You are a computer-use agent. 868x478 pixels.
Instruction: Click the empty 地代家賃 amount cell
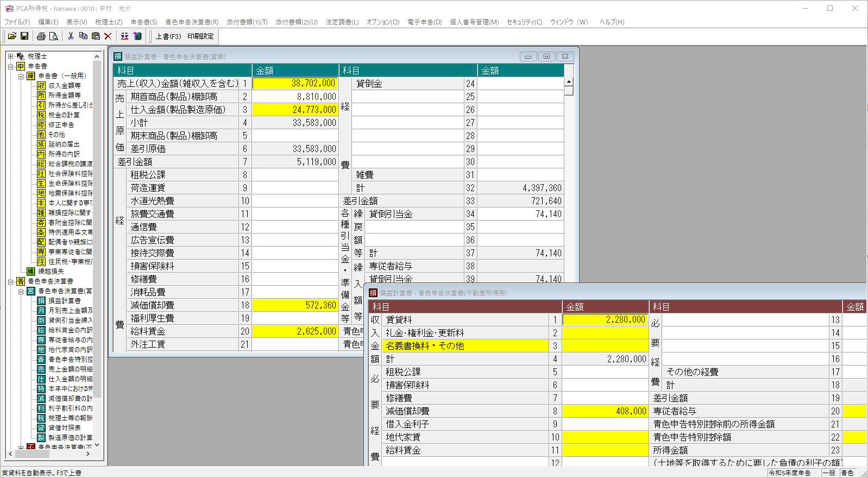[x=605, y=437]
